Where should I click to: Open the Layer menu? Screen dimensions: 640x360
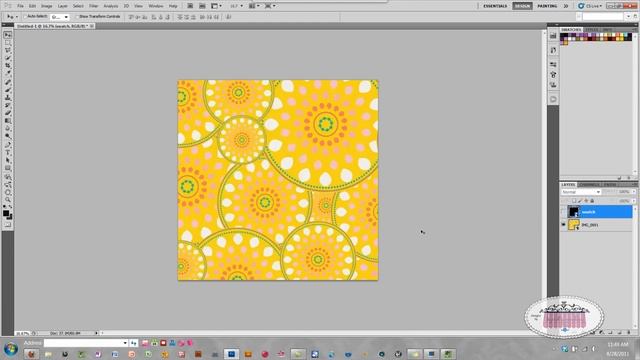click(x=62, y=6)
